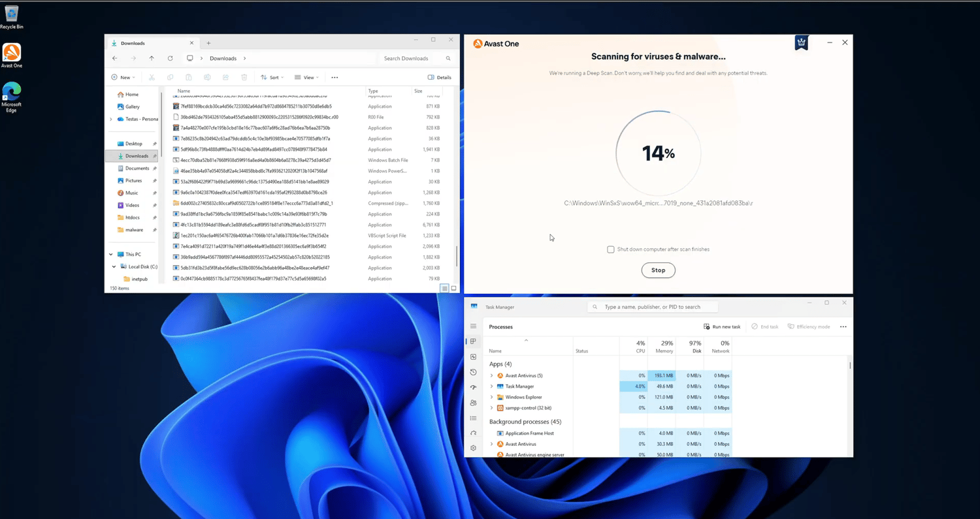Click Run new task in Task Manager
Screen dimensions: 980x519
pyautogui.click(x=722, y=326)
